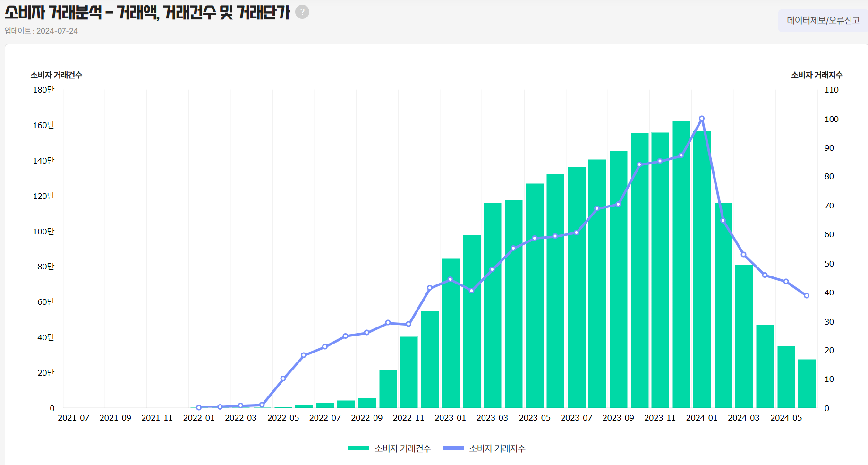Screen dimensions: 868x465
Task: Click the blue 소비자 거래지수 legend swatch
Action: (x=453, y=448)
